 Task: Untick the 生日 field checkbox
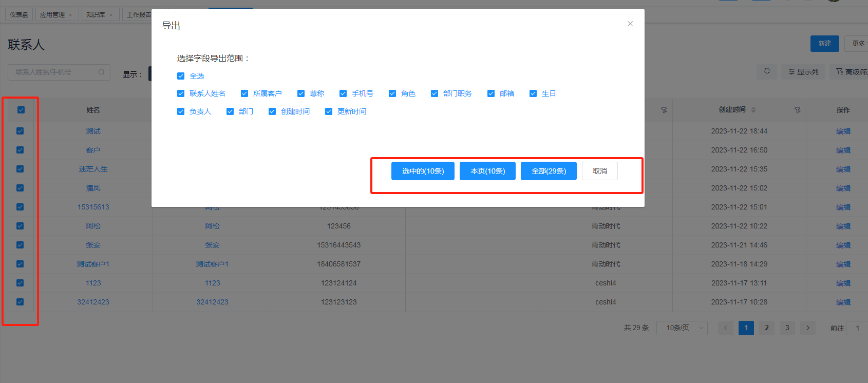point(533,93)
